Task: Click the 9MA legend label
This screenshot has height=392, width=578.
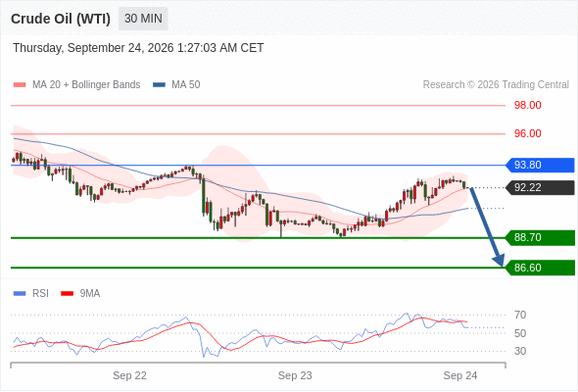Action: tap(90, 294)
